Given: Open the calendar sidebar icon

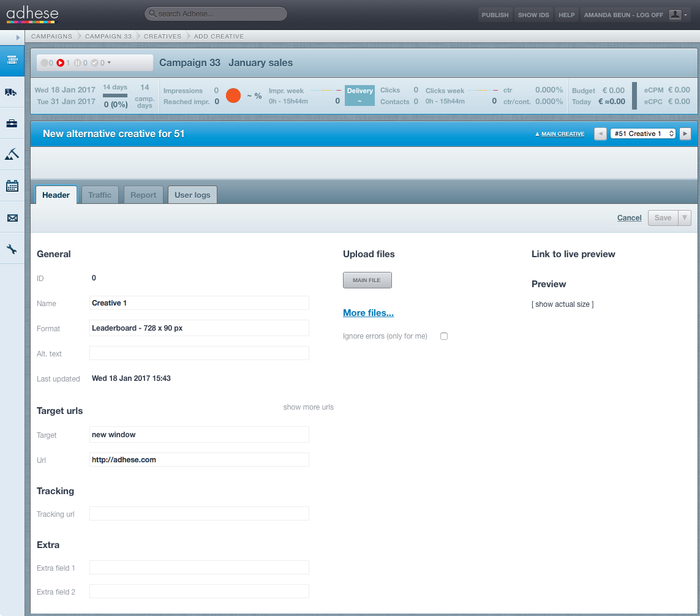Looking at the screenshot, I should (12, 186).
